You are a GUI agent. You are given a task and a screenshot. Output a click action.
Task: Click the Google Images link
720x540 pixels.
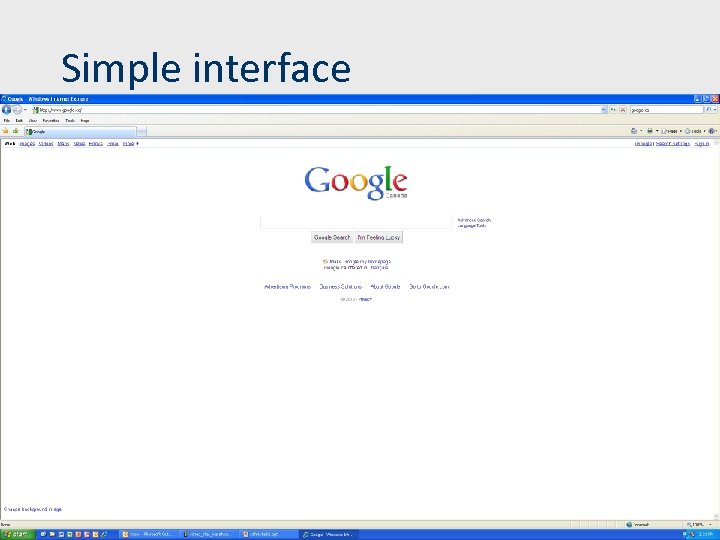point(27,144)
